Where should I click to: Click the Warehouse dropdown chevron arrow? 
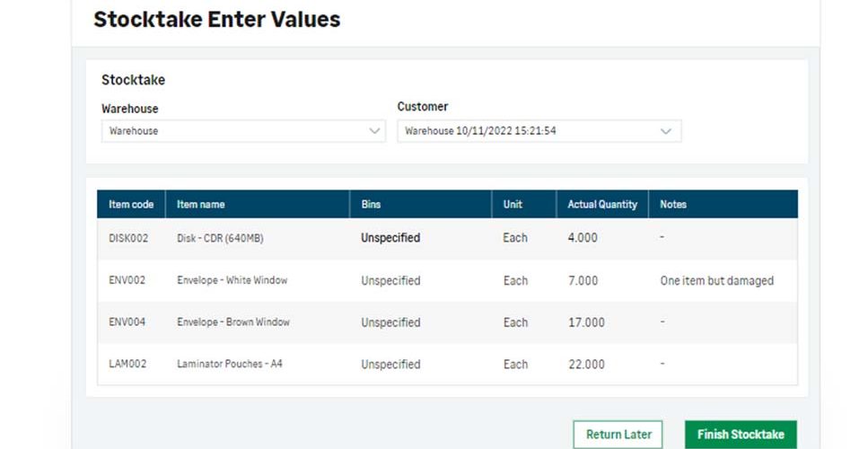click(x=374, y=131)
